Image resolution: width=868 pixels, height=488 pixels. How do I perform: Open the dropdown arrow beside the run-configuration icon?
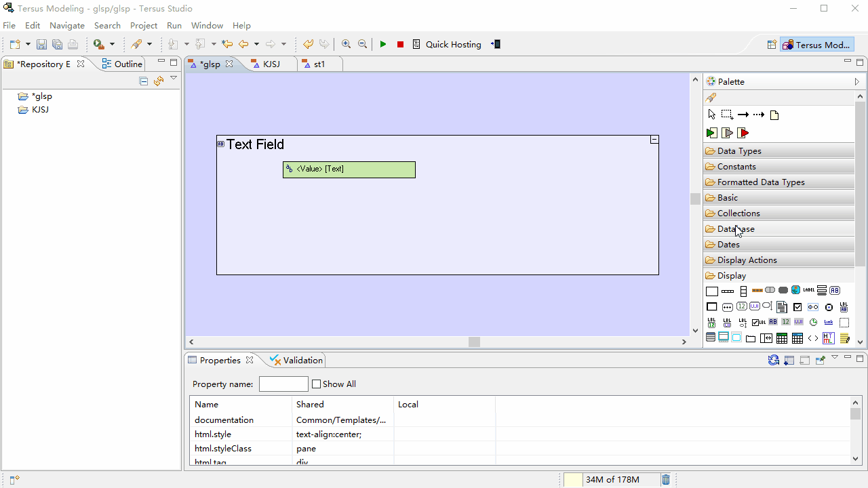(112, 45)
